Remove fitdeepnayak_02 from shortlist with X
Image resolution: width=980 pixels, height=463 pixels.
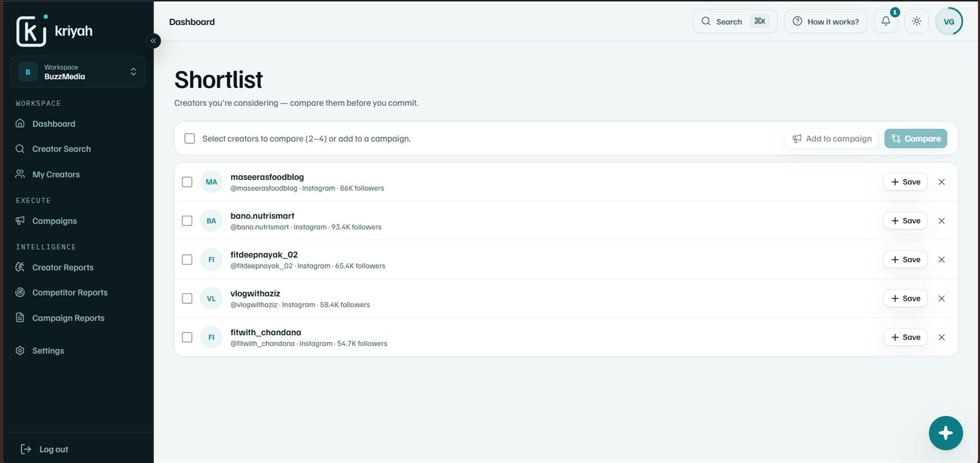[941, 260]
